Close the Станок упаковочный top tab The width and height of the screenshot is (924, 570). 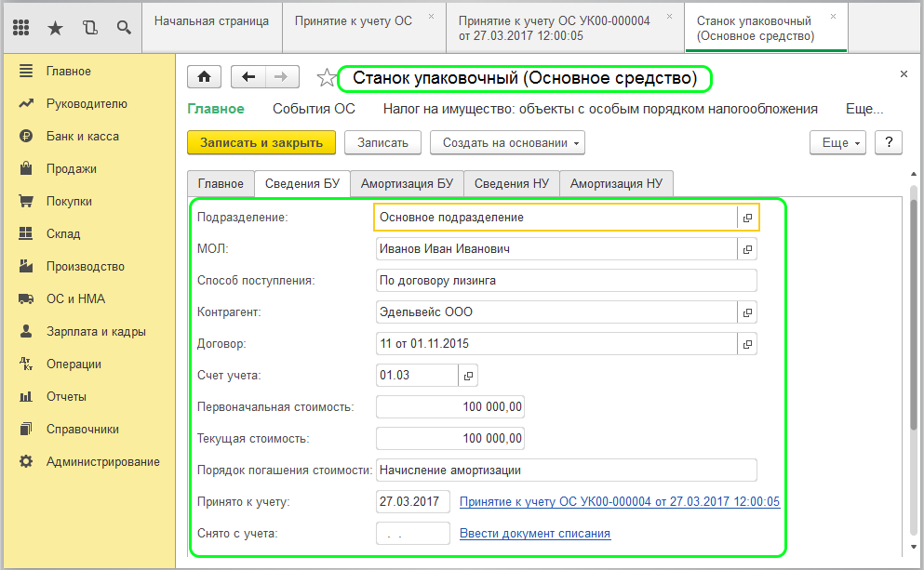833,17
